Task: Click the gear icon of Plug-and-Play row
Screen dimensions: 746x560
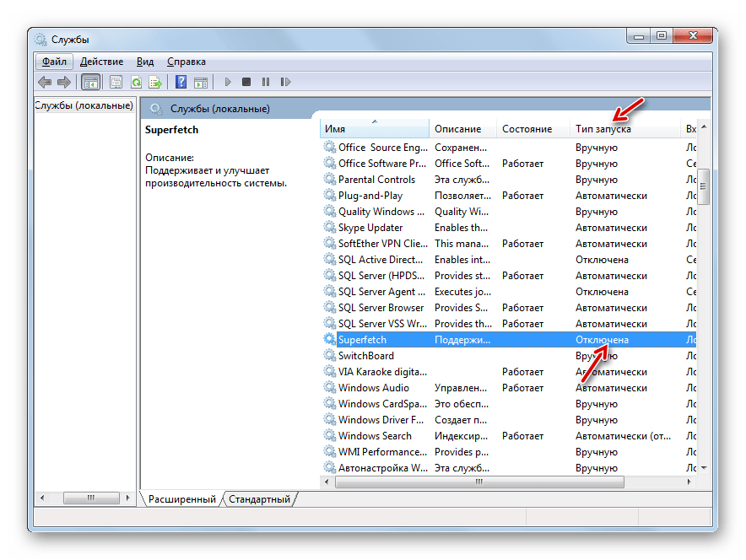Action: pos(330,195)
